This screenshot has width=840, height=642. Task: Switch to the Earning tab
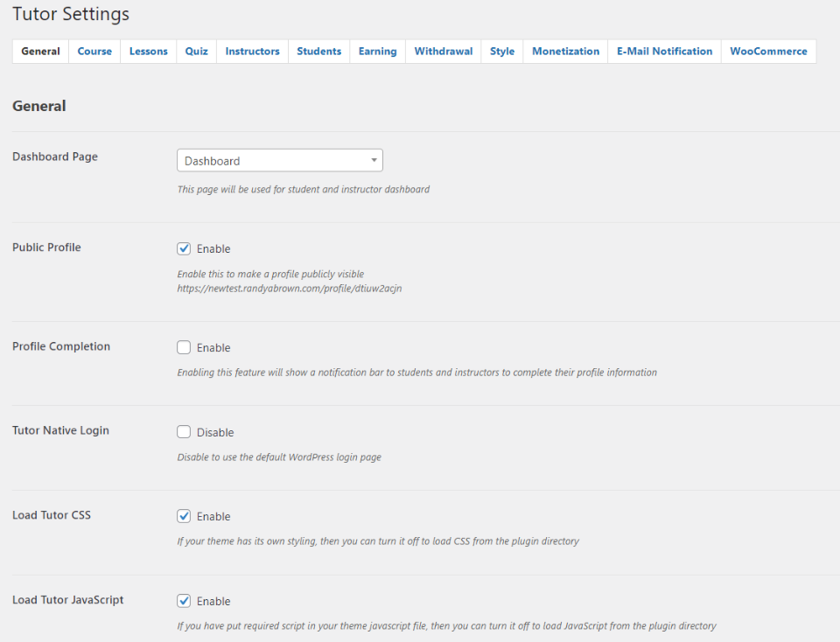tap(377, 52)
